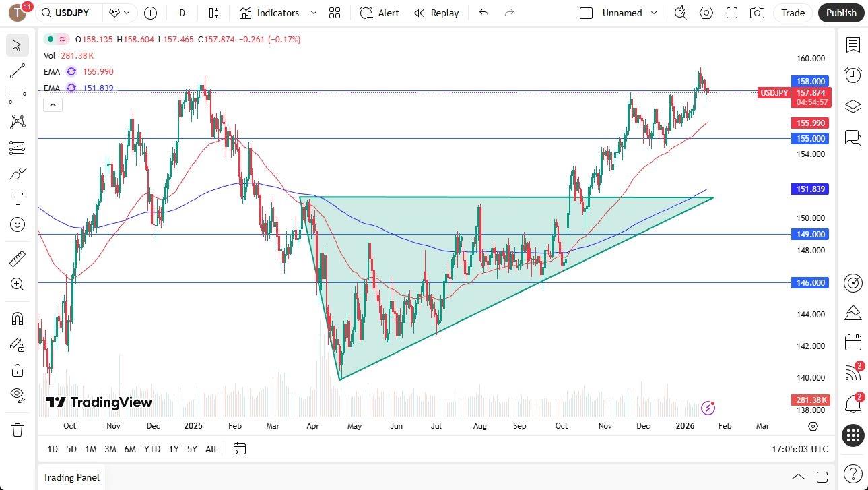Image resolution: width=868 pixels, height=490 pixels.
Task: Toggle lock all drawings
Action: [x=17, y=370]
